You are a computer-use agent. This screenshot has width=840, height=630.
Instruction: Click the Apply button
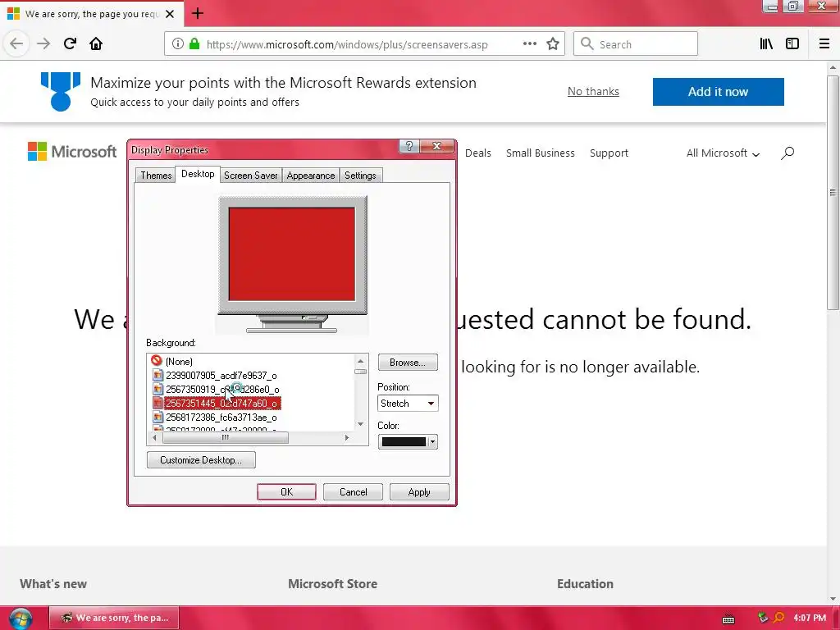419,492
